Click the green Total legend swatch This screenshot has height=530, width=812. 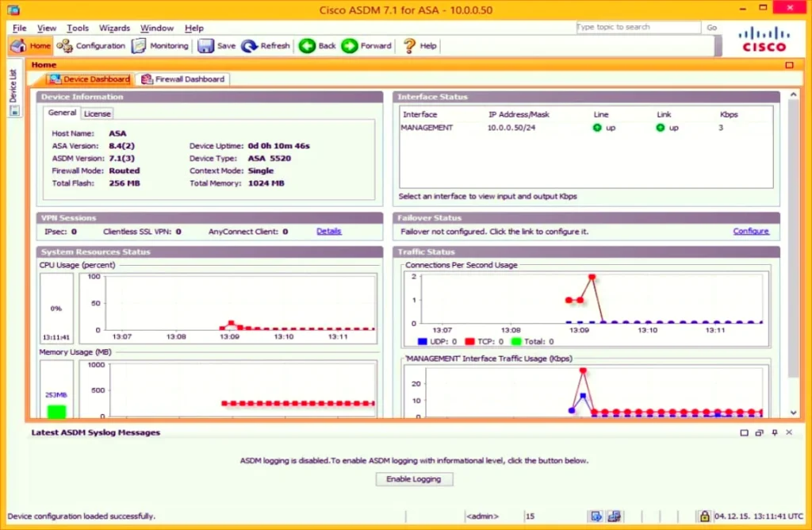[516, 341]
